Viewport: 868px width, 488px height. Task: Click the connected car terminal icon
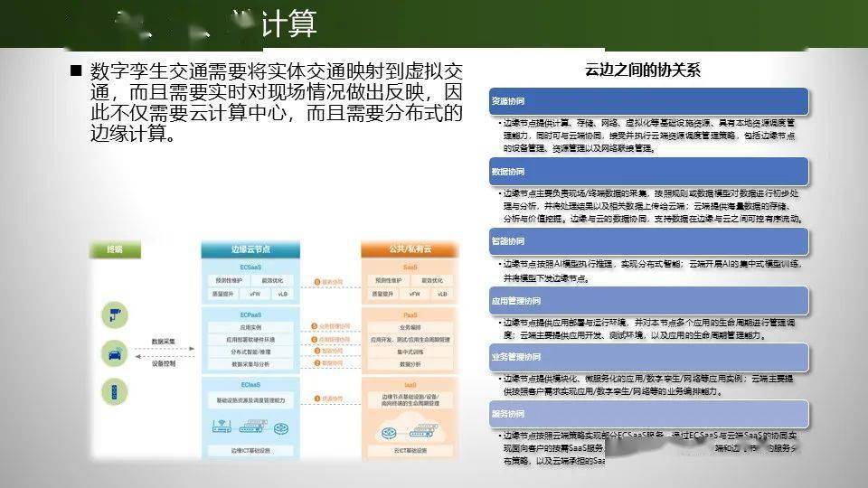[x=113, y=352]
